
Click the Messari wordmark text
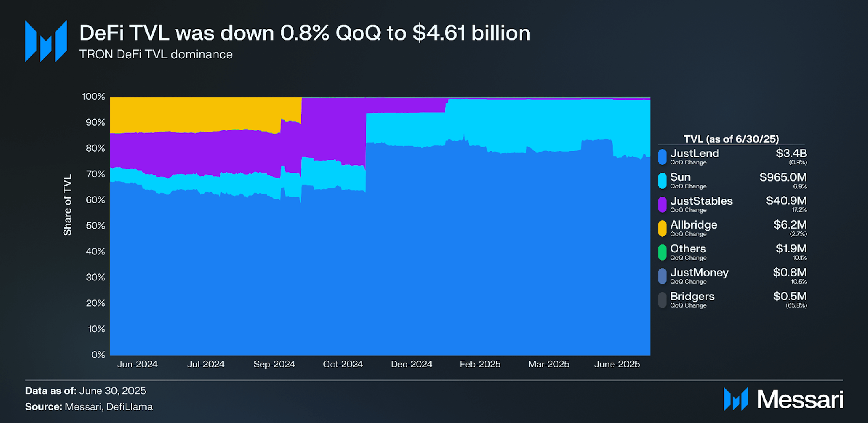tap(800, 399)
